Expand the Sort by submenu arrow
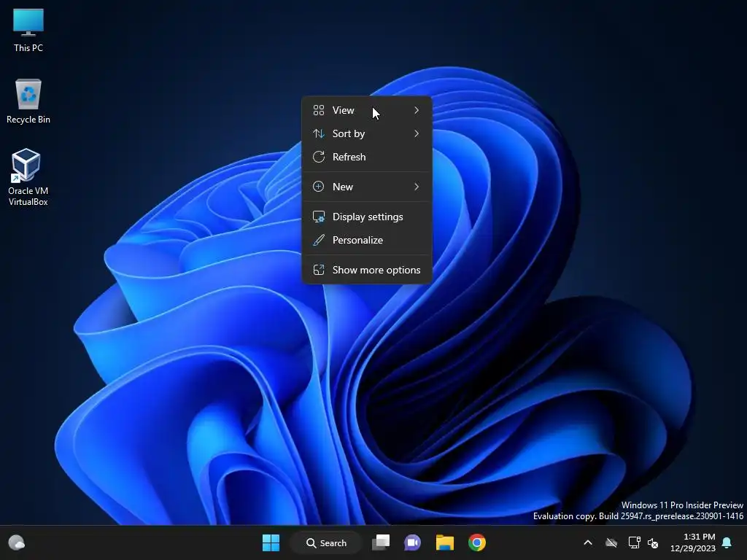The width and height of the screenshot is (747, 560). [x=417, y=134]
